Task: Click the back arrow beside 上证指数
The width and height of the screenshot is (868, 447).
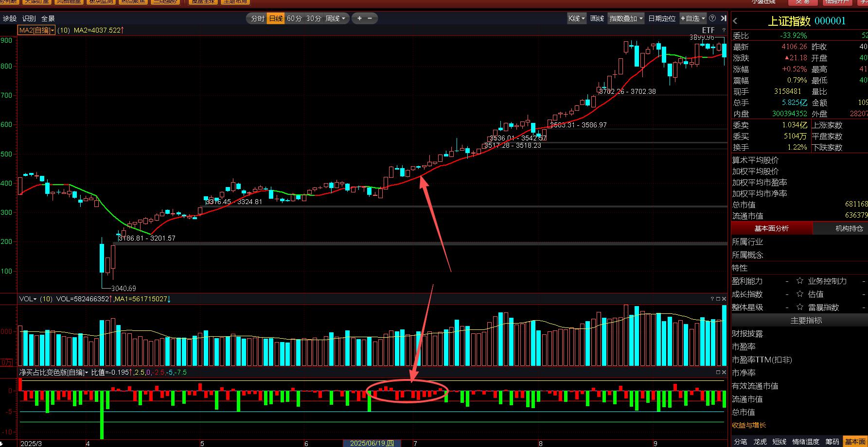Action: pos(735,21)
